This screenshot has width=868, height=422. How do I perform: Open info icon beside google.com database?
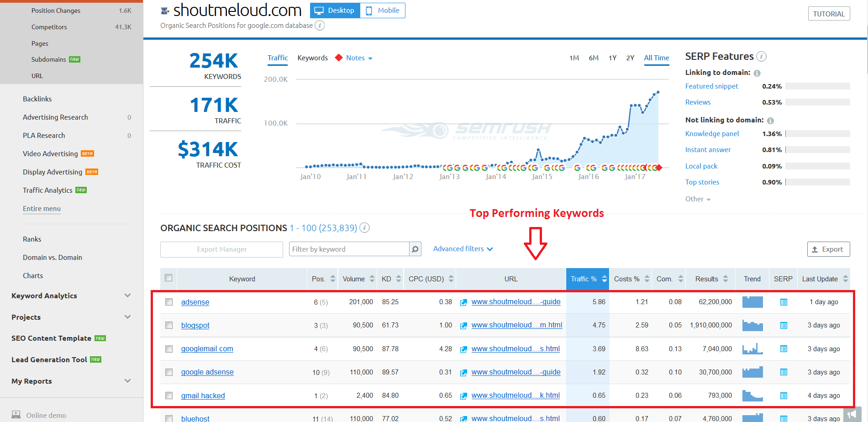point(320,26)
